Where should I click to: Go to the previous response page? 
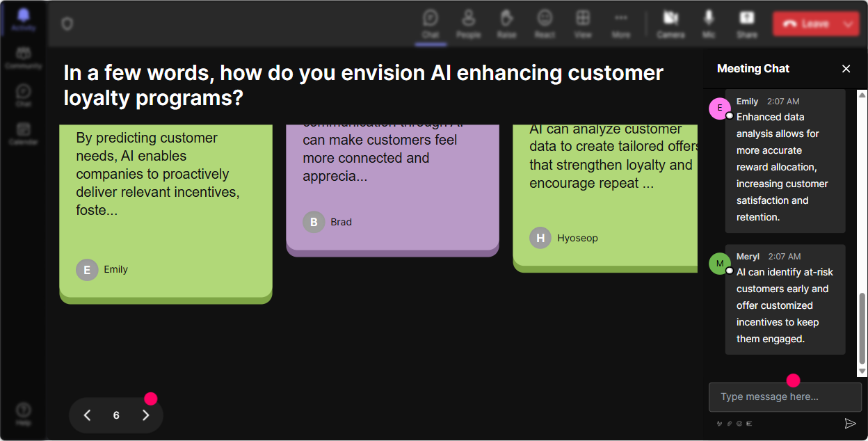click(x=87, y=415)
